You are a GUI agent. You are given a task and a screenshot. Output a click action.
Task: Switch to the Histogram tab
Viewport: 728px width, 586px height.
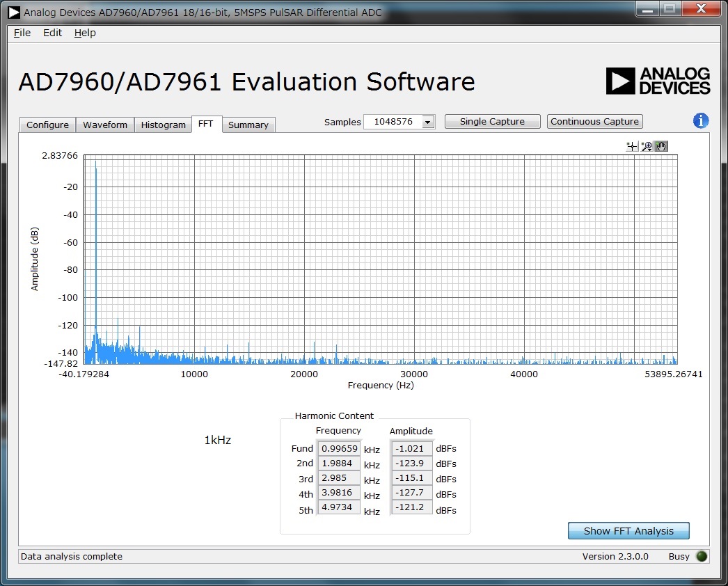click(x=163, y=125)
